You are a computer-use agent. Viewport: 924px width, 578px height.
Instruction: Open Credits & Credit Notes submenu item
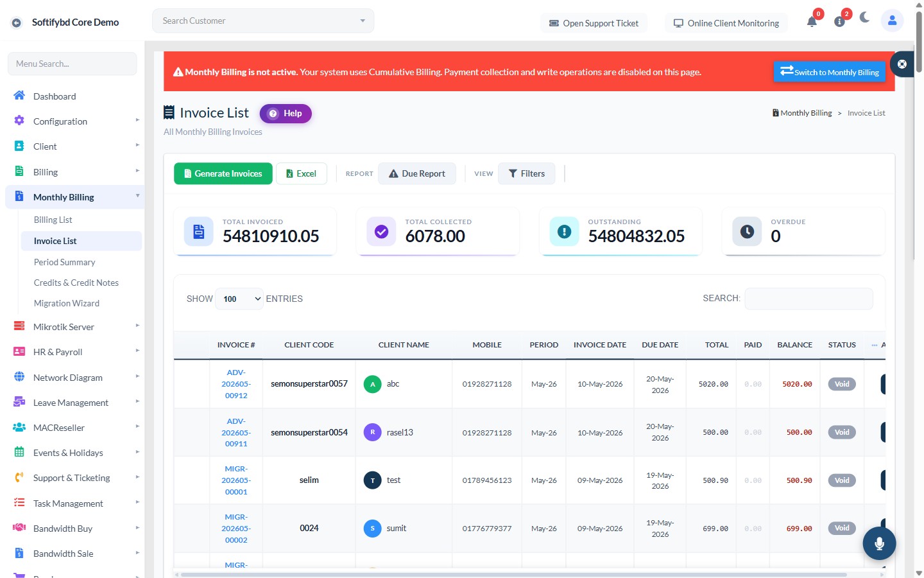click(80, 283)
